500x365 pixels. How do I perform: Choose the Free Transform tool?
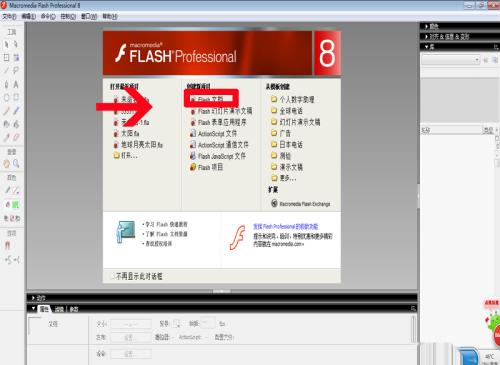[x=6, y=57]
